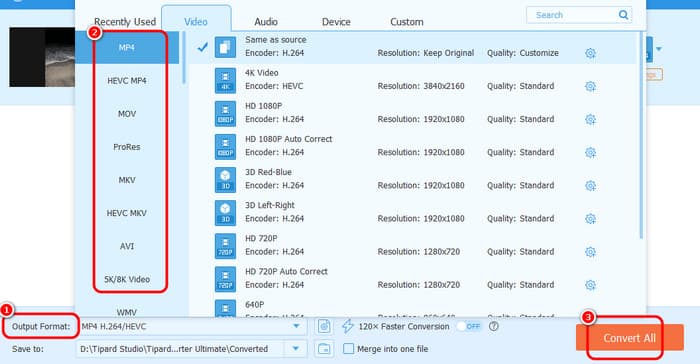Image resolution: width=700 pixels, height=364 pixels.
Task: Open settings gear for 4K Video preset
Action: pos(590,86)
